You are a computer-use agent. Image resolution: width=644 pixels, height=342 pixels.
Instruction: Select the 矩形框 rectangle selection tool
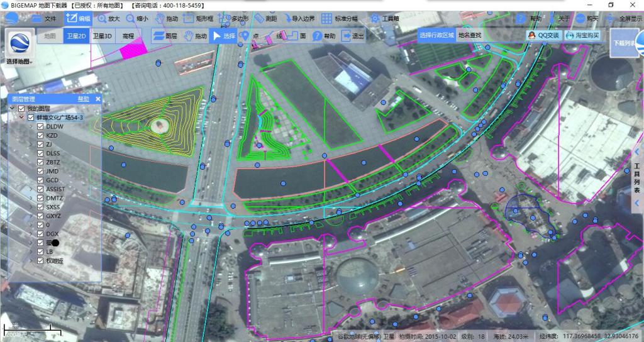198,18
